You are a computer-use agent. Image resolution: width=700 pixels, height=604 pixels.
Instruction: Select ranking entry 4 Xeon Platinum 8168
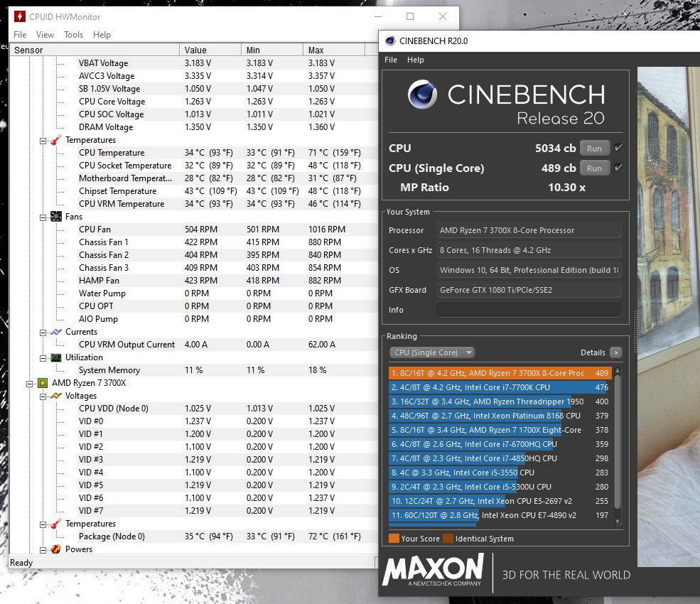coord(499,416)
